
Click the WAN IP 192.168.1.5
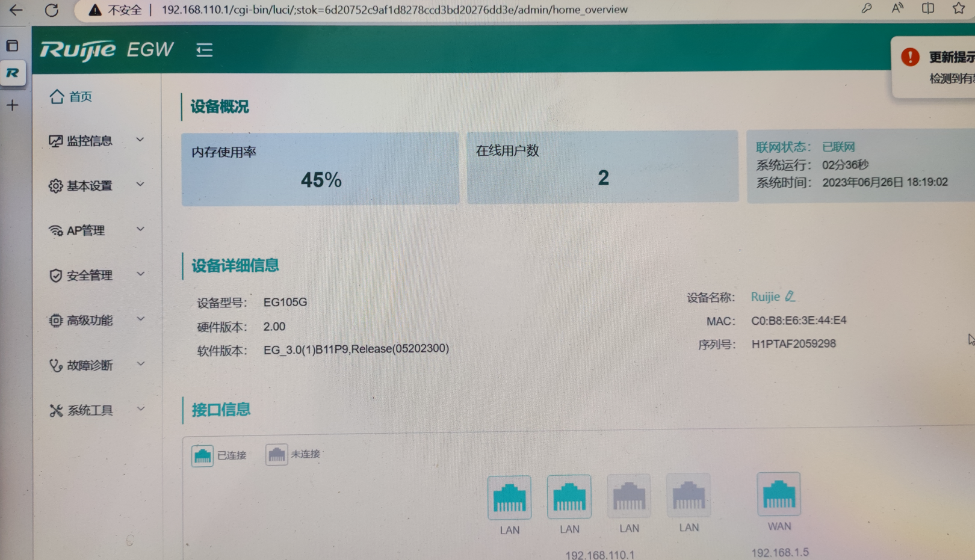coord(780,552)
